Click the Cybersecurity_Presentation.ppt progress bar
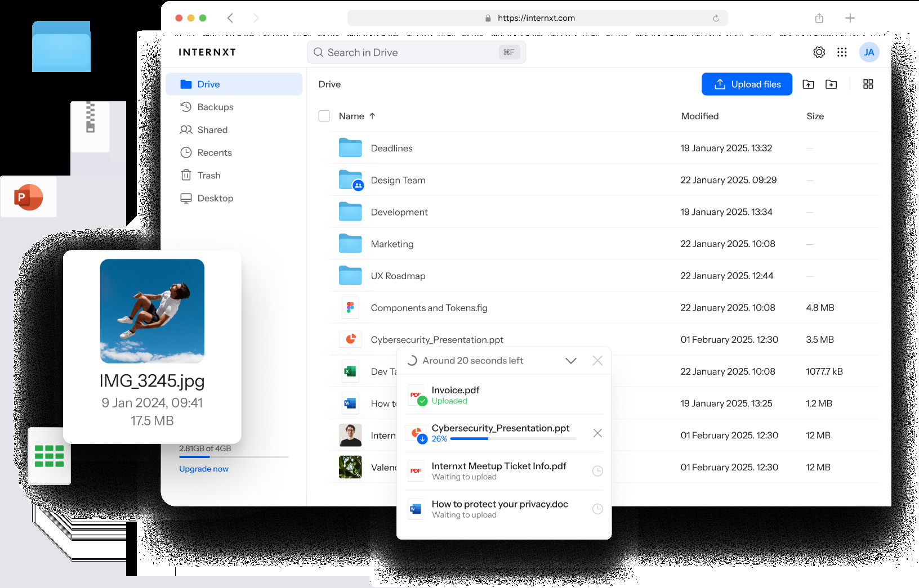This screenshot has height=588, width=919. click(512, 438)
